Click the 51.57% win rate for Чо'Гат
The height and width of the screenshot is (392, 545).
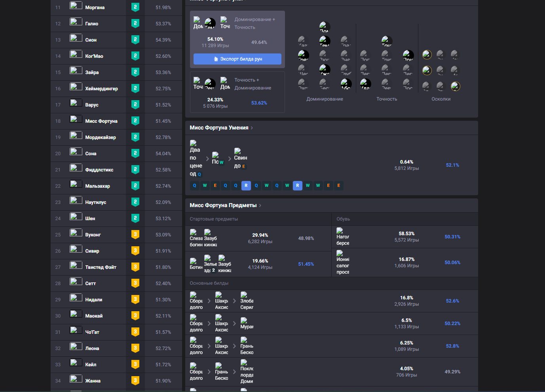click(x=163, y=332)
